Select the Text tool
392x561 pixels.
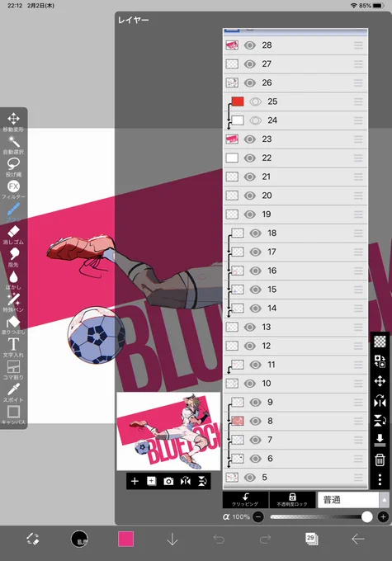[13, 347]
